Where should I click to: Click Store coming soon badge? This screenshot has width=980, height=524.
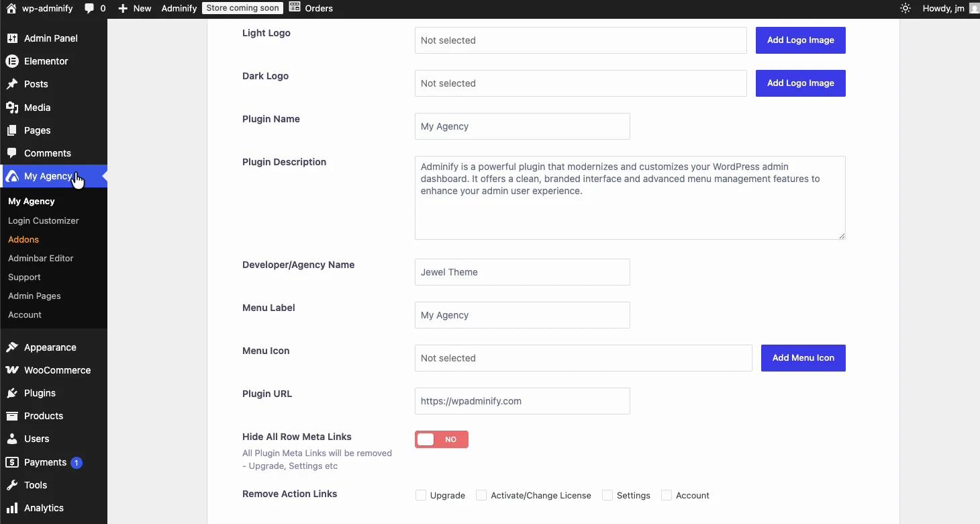click(242, 8)
